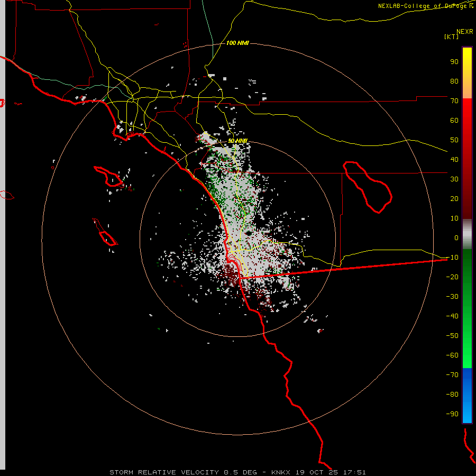
Task: Click the -20 knot scale label
Action: 452,277
